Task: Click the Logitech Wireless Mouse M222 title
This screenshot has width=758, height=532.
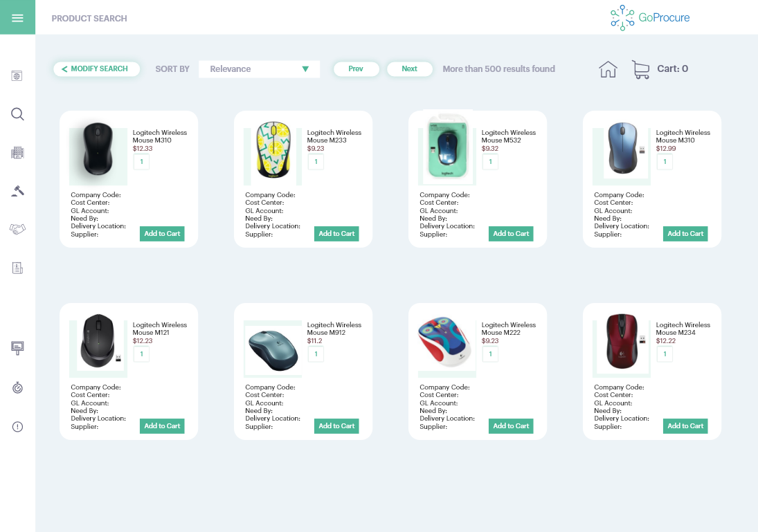Action: (509, 329)
